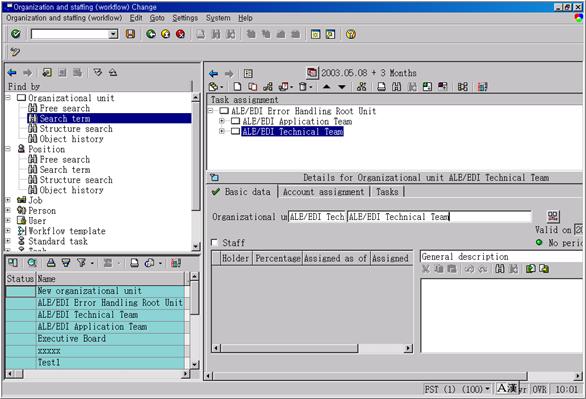Image resolution: width=586 pixels, height=399 pixels.
Task: Expand the User node in Find by
Action: coord(8,221)
